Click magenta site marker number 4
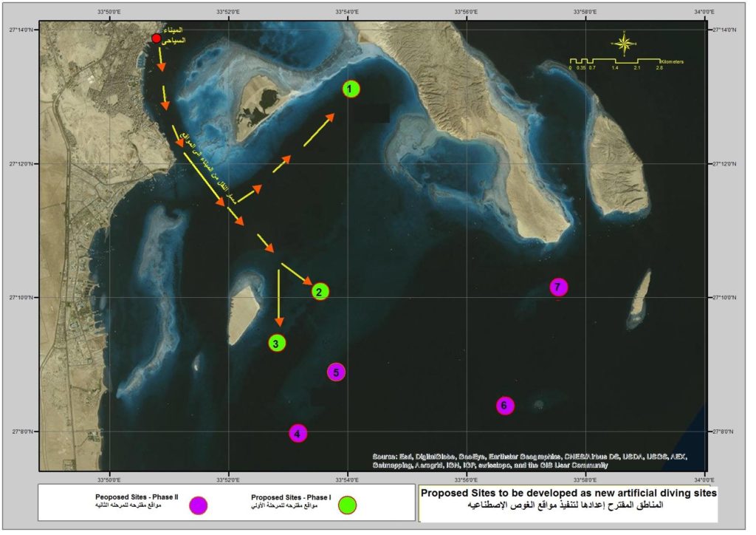The height and width of the screenshot is (535, 756). 298,434
